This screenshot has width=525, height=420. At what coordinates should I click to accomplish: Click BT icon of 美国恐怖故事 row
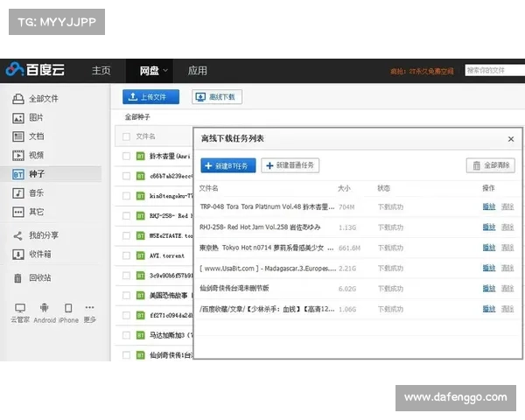141,296
